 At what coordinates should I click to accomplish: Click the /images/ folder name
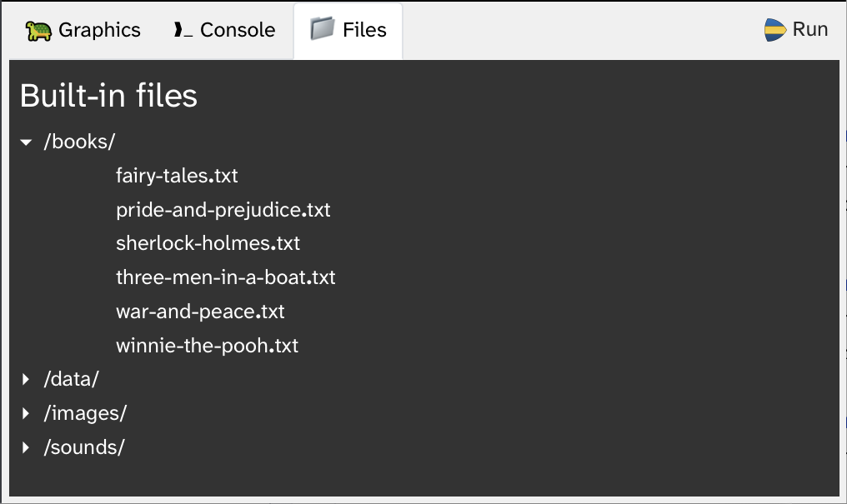pos(85,414)
